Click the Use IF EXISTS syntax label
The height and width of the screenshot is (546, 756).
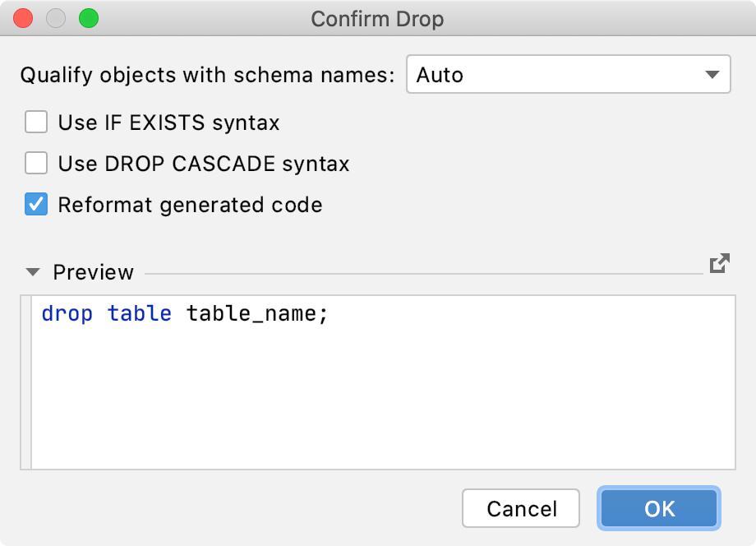pyautogui.click(x=168, y=122)
